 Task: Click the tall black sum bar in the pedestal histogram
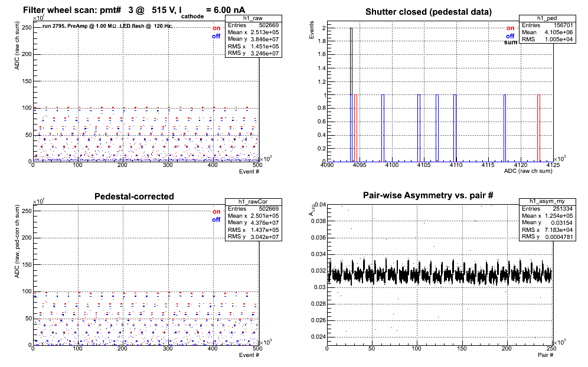(x=351, y=94)
